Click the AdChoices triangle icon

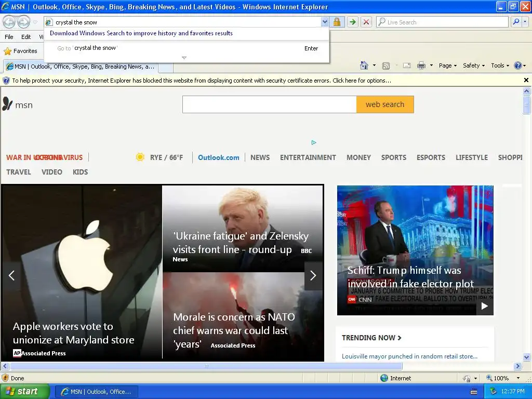coord(314,142)
